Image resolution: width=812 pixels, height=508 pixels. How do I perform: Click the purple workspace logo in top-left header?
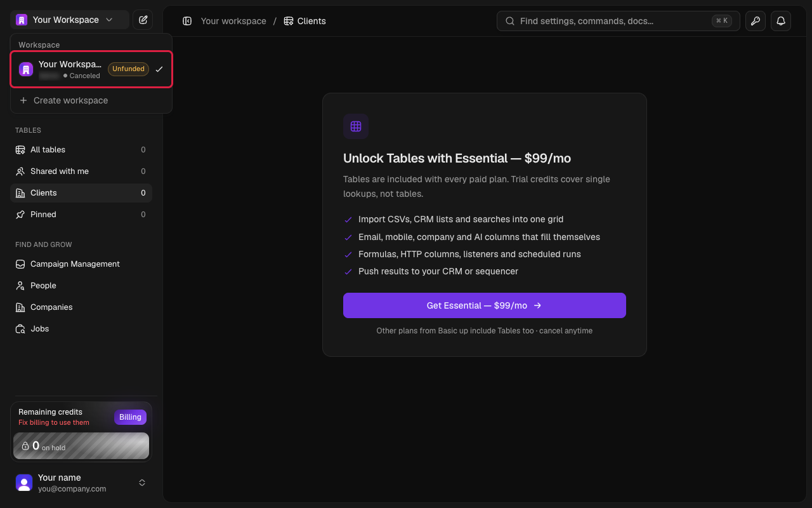coord(22,20)
